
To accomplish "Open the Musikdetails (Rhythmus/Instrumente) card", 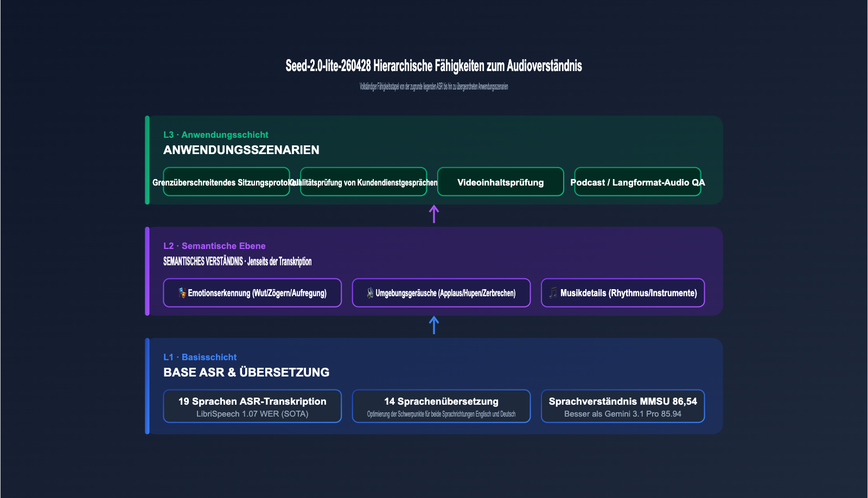I will coord(623,293).
